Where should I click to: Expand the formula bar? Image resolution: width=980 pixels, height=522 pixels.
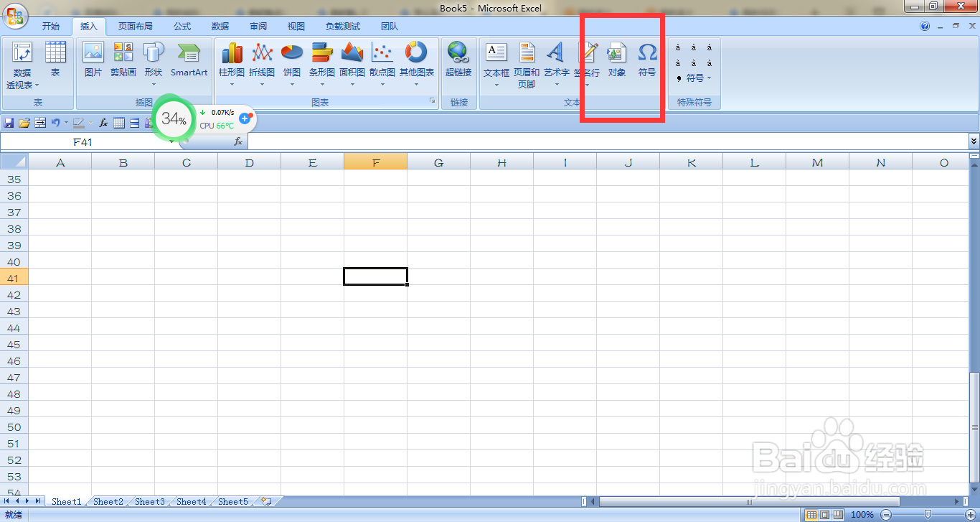(x=974, y=142)
